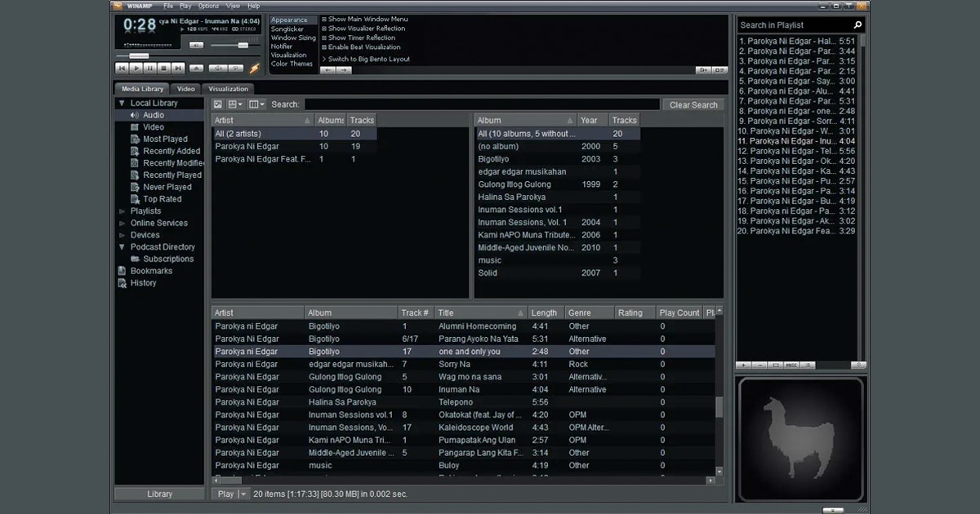Go back to the previous track
980x514 pixels.
coord(122,69)
